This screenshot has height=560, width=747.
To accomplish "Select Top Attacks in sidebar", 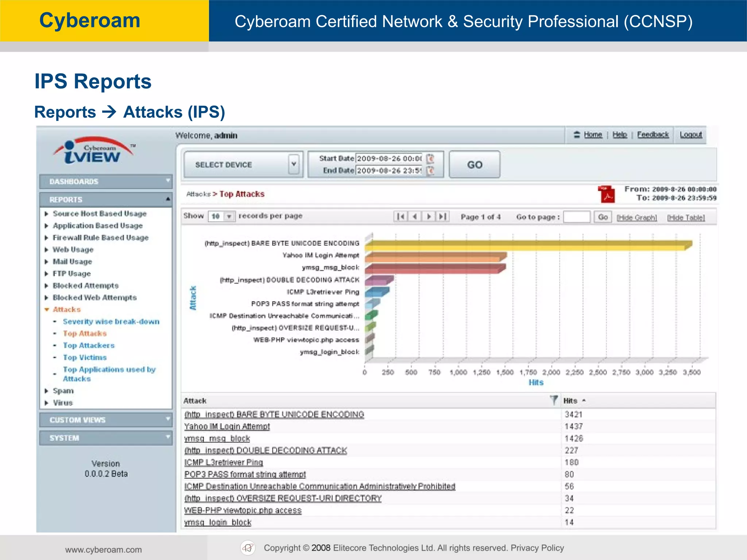I will click(x=85, y=334).
